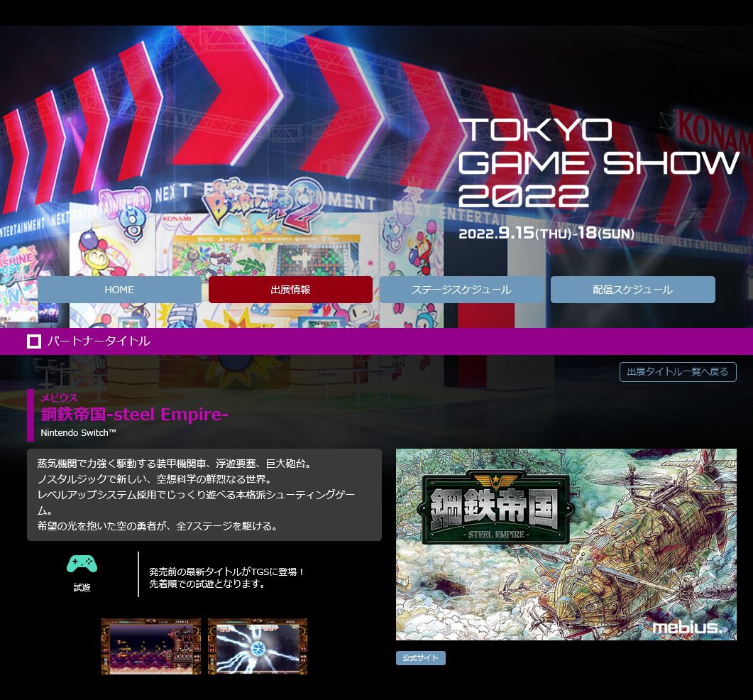
Task: Click the green game controller 試遊 icon
Action: 82,564
